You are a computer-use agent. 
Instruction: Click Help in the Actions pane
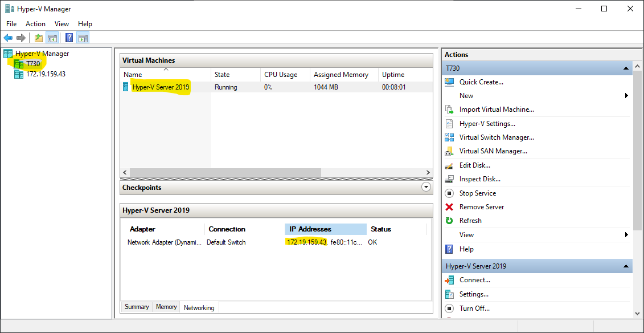click(x=466, y=249)
